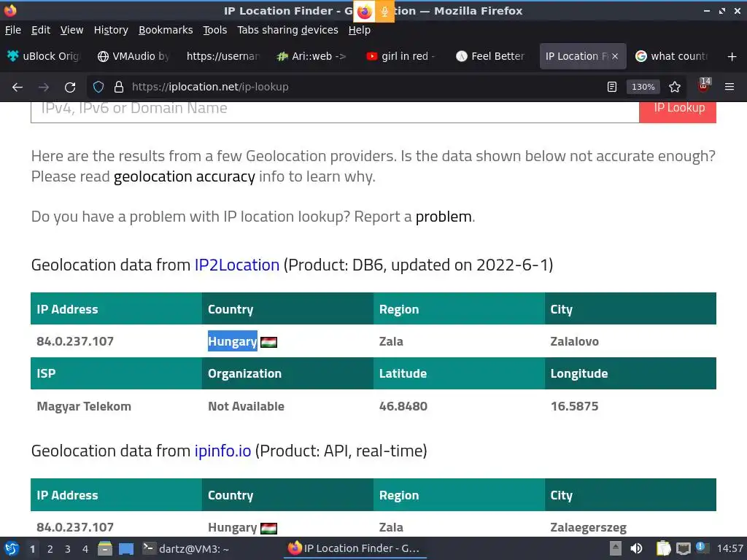Open the Bookmarks menu
Image resolution: width=747 pixels, height=560 pixels.
[166, 30]
